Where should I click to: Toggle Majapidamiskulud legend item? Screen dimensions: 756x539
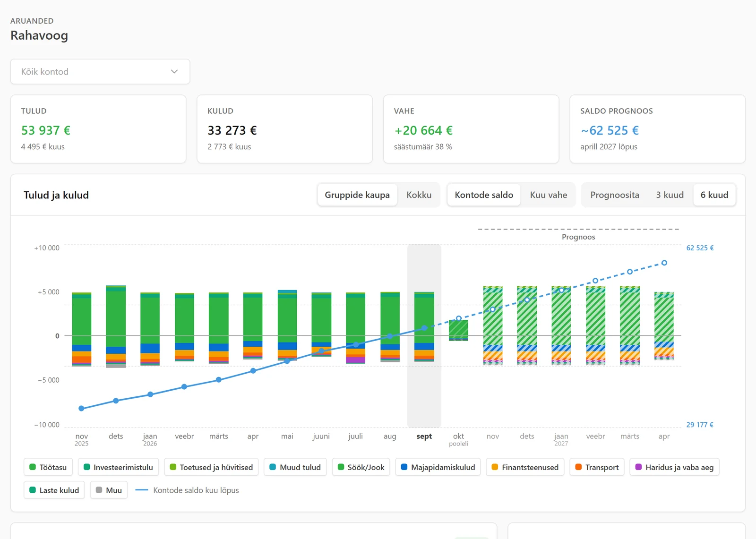[438, 467]
